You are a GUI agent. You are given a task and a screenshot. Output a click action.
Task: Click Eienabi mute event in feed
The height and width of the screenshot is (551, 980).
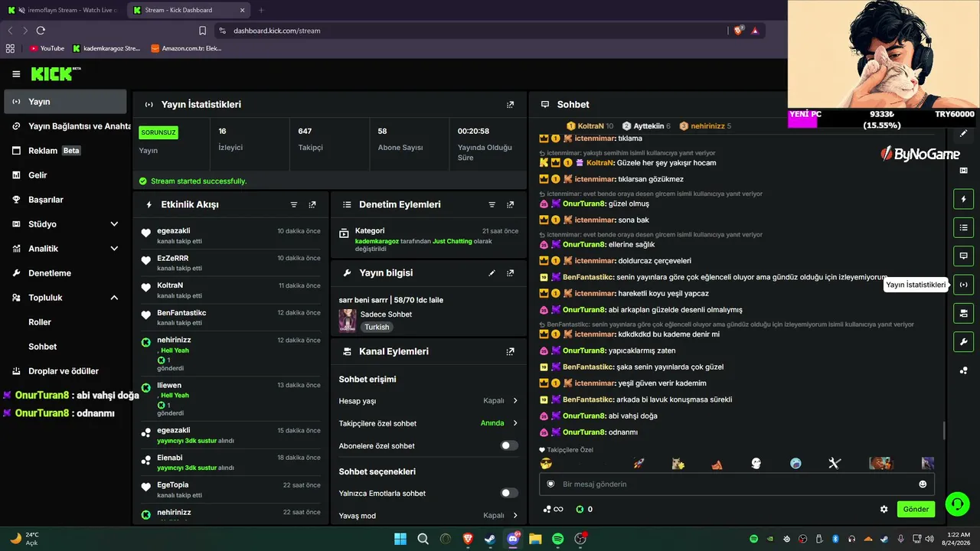pos(231,462)
